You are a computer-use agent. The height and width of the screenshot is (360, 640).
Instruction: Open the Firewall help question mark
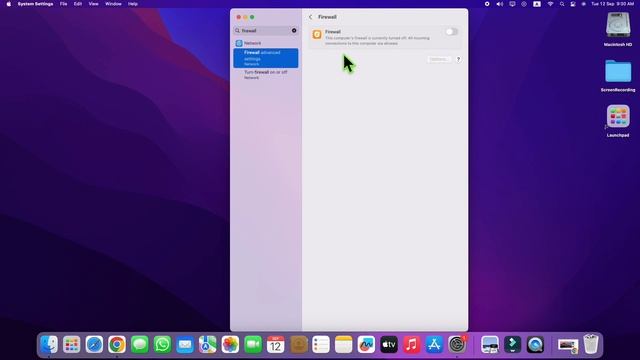(x=458, y=59)
